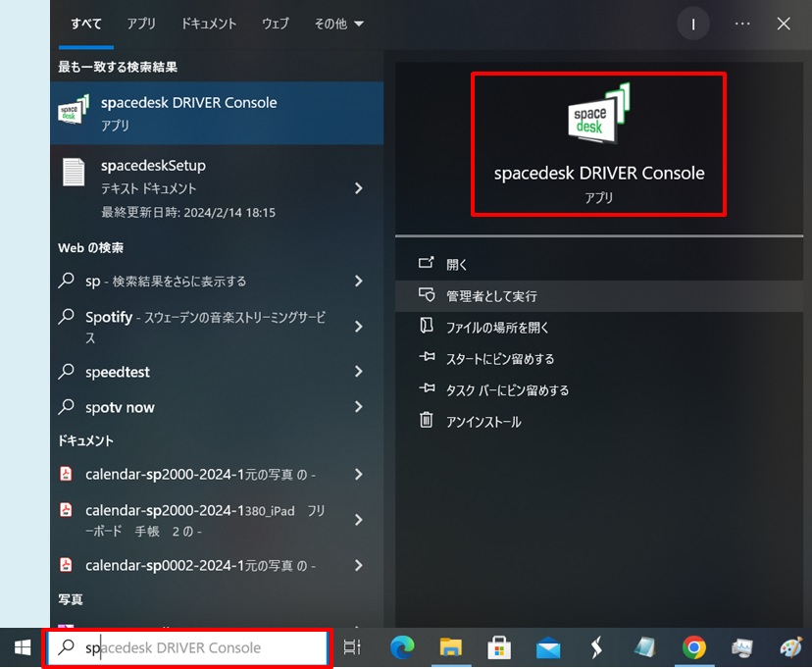Open spacedesk DRIVER Console best match result
The image size is (812, 669).
(x=217, y=113)
